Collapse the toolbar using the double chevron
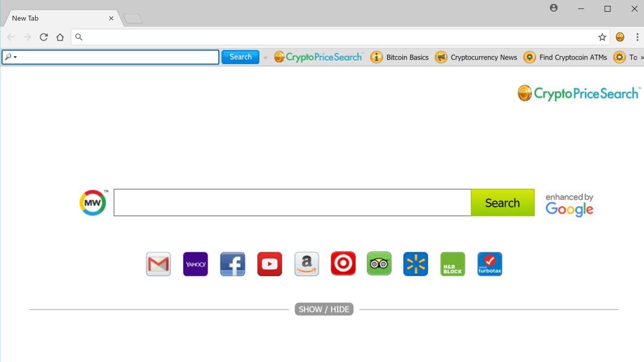644x362 pixels. tap(266, 58)
